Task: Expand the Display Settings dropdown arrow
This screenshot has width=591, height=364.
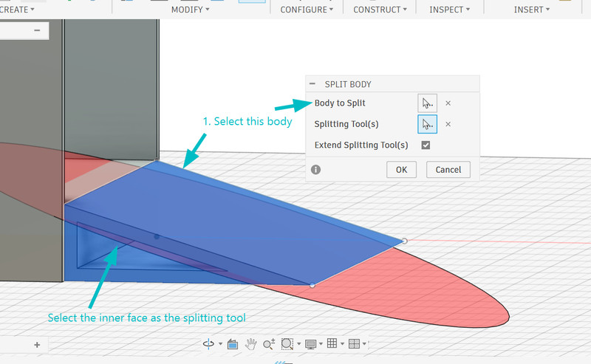Action: tap(321, 343)
